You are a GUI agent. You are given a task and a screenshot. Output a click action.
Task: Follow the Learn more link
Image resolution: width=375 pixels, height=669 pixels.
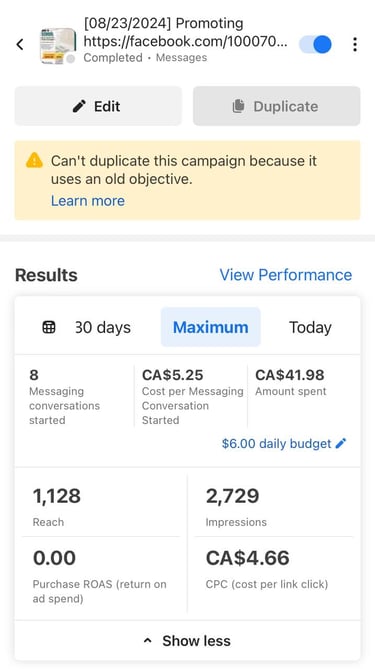88,201
